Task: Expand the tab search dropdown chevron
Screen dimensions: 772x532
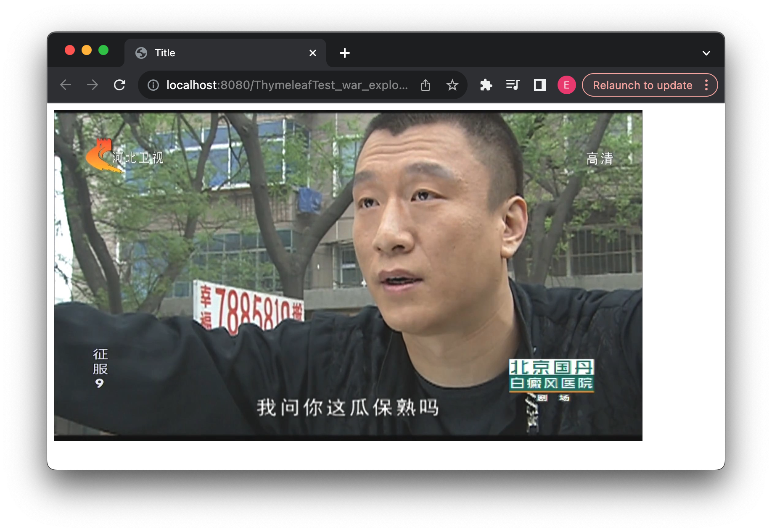Action: [x=706, y=53]
